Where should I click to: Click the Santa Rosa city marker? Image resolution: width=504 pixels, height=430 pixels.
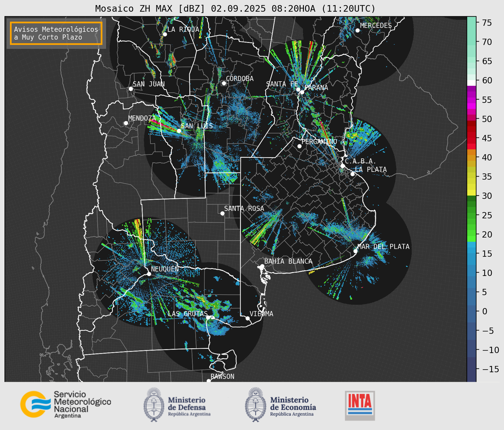pos(222,213)
